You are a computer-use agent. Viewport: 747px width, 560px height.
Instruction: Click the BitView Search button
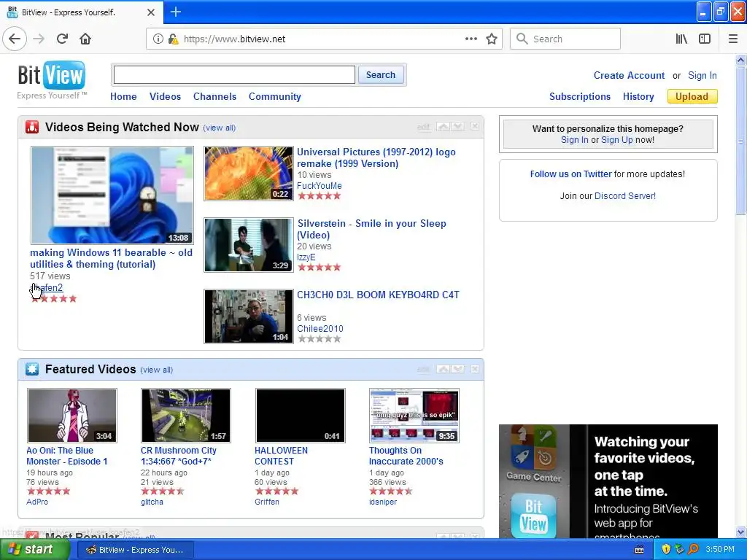click(x=381, y=75)
